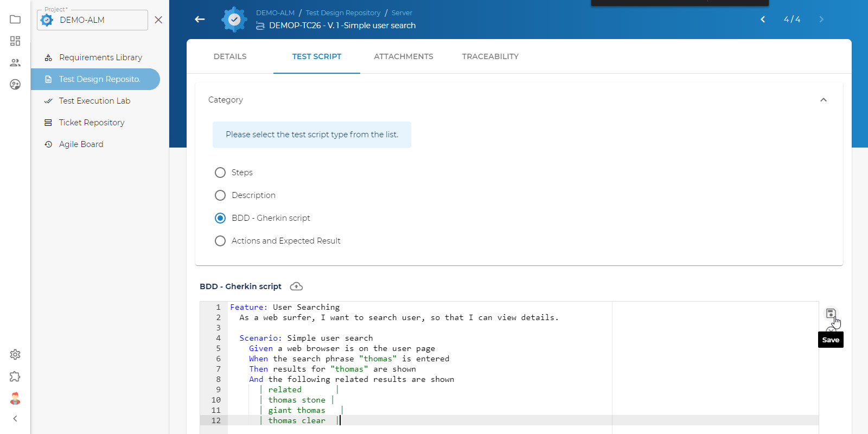Screen dimensions: 868x434
Task: Upload Gherkin script via cloud icon
Action: 296,286
